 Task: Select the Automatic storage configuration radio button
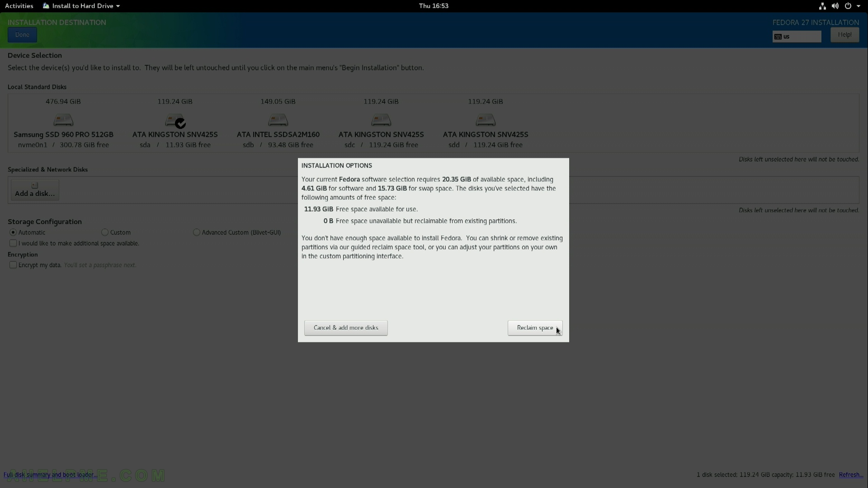tap(13, 232)
